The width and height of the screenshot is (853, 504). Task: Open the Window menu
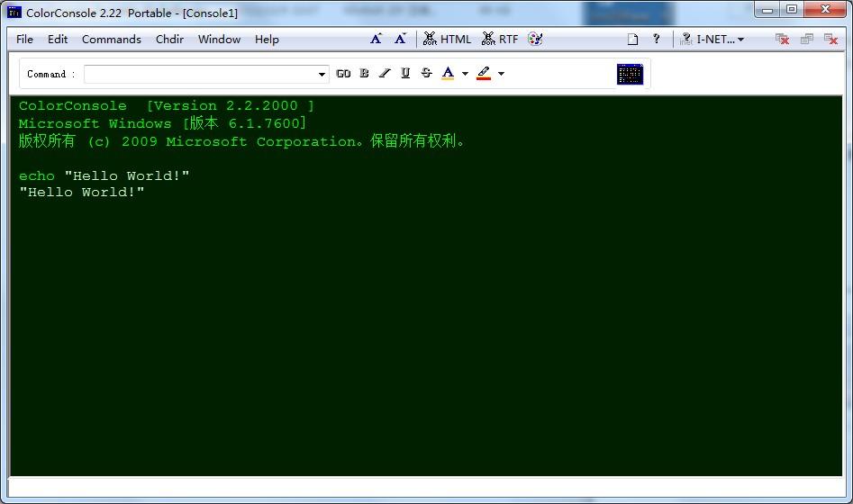[x=219, y=39]
